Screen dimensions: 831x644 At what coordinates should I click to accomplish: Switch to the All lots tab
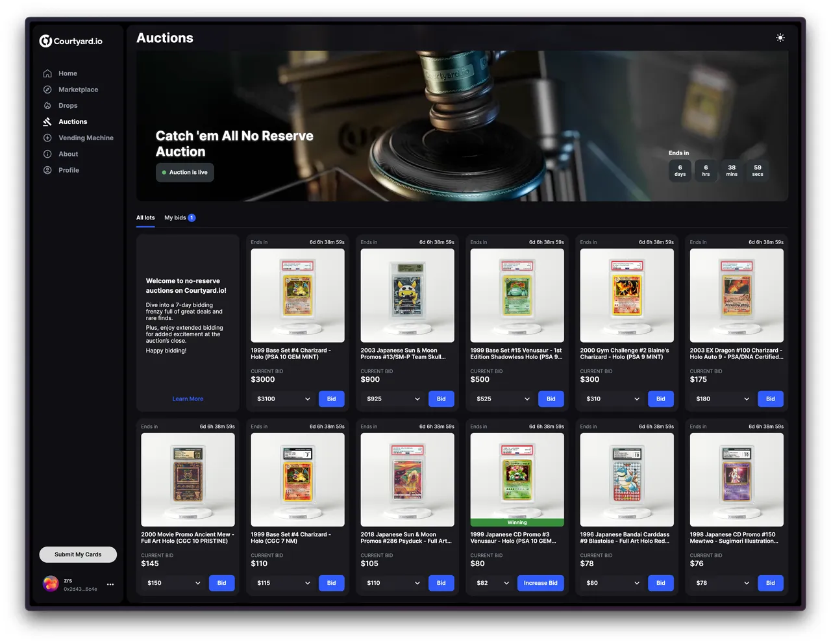[x=145, y=217]
